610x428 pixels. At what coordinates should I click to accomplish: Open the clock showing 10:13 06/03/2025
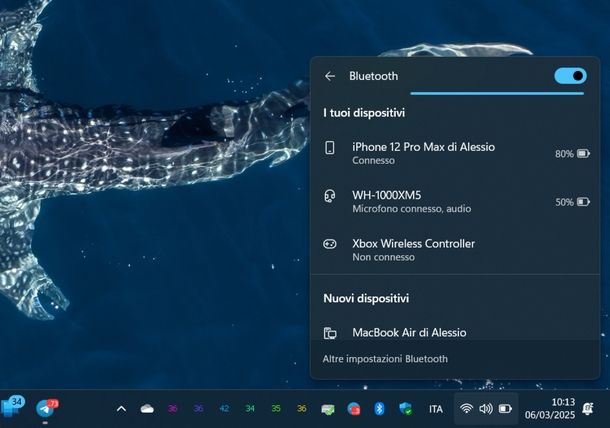coord(550,409)
